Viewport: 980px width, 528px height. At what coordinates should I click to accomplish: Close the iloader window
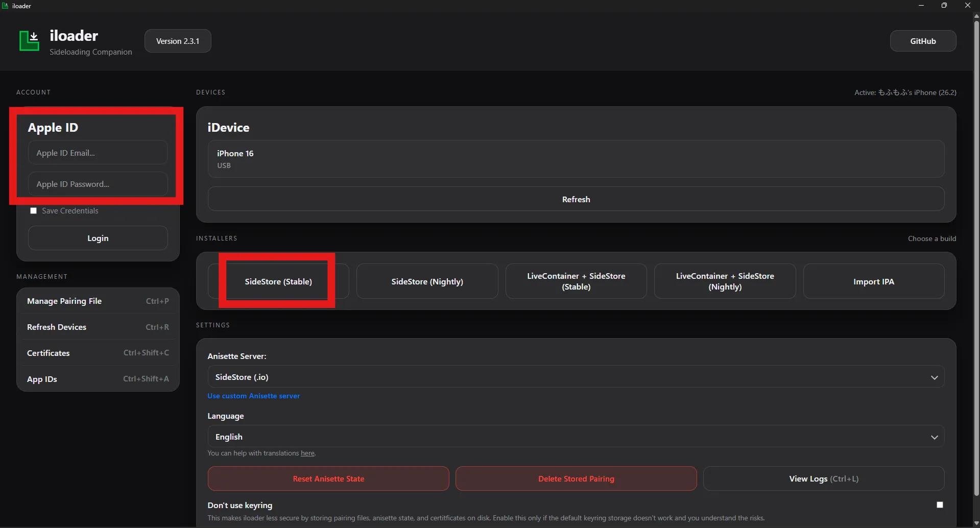(x=967, y=6)
